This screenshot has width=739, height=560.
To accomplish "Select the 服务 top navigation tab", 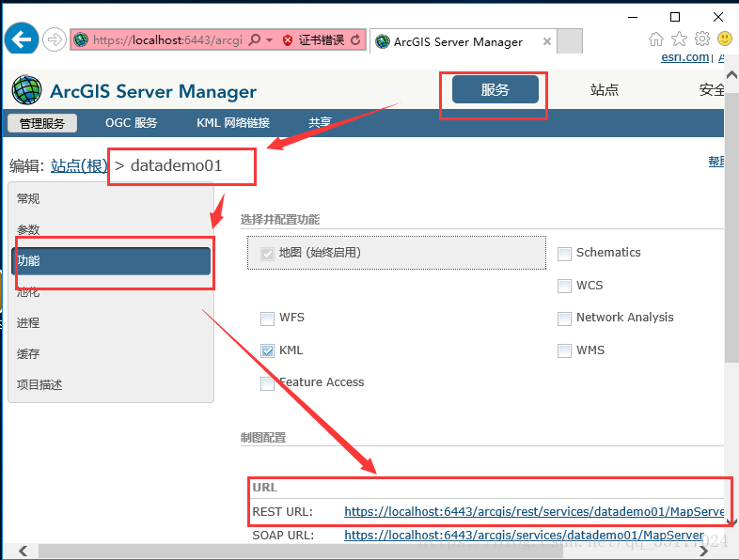I will [495, 89].
